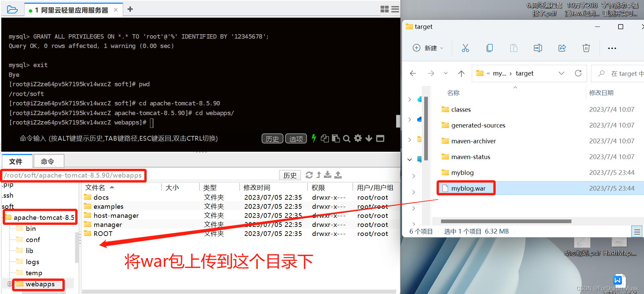
Task: Refresh the Explorer target folder
Action: click(578, 73)
